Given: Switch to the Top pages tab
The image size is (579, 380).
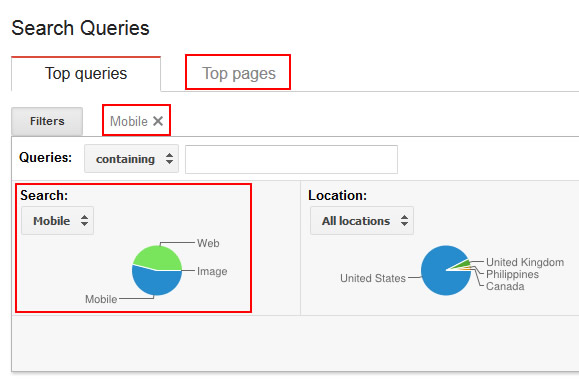Looking at the screenshot, I should (x=239, y=73).
